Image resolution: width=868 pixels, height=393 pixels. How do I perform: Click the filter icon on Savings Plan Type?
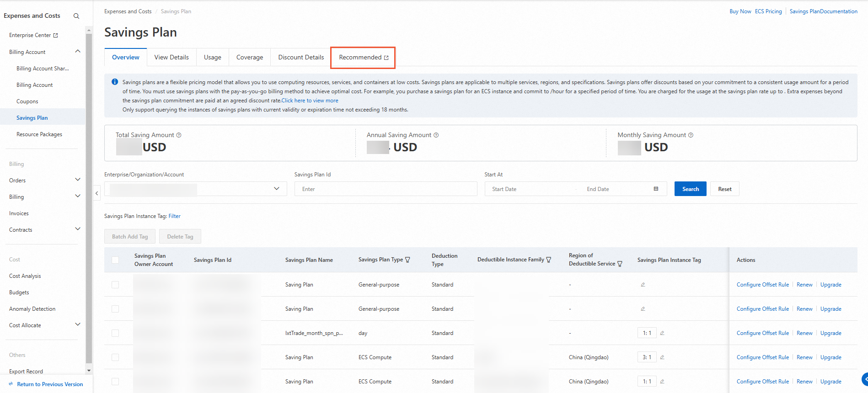pos(407,260)
